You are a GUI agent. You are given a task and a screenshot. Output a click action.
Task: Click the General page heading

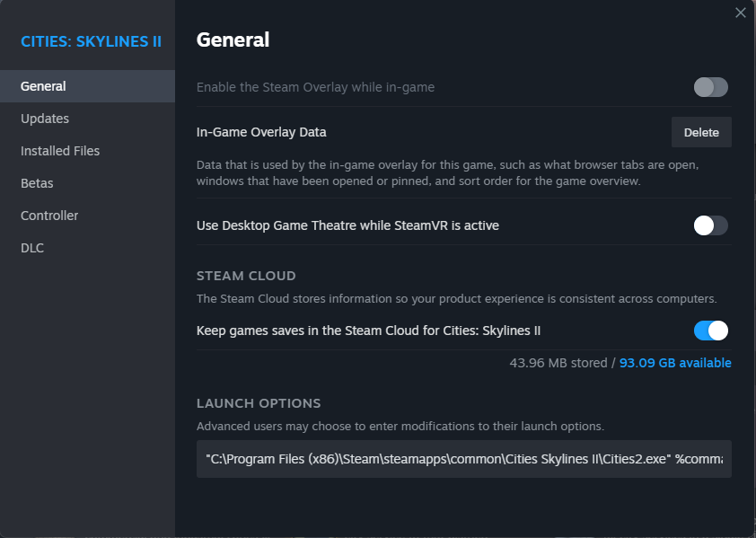tap(233, 40)
